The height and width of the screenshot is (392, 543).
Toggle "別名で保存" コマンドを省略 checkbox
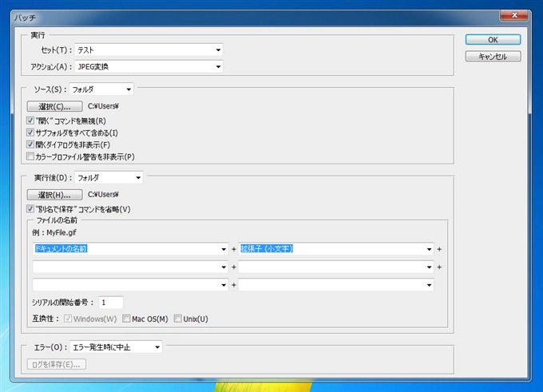pos(30,209)
